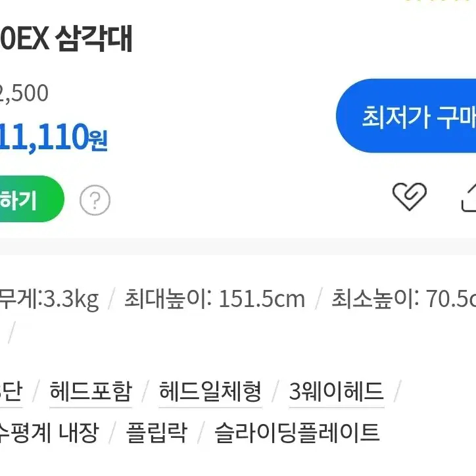Screen dimensions: 476x476
Task: Click the underlined 단 spec link
Action: coord(11,391)
